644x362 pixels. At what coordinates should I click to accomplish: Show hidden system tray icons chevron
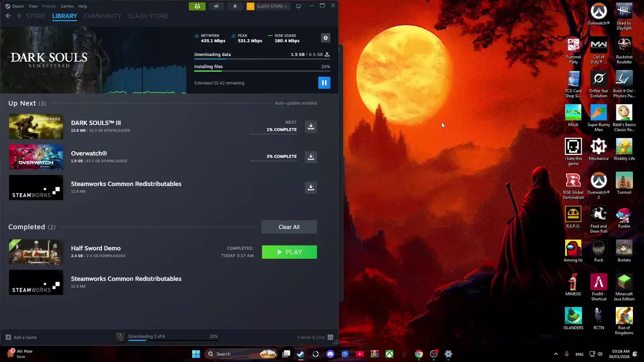[x=556, y=354]
